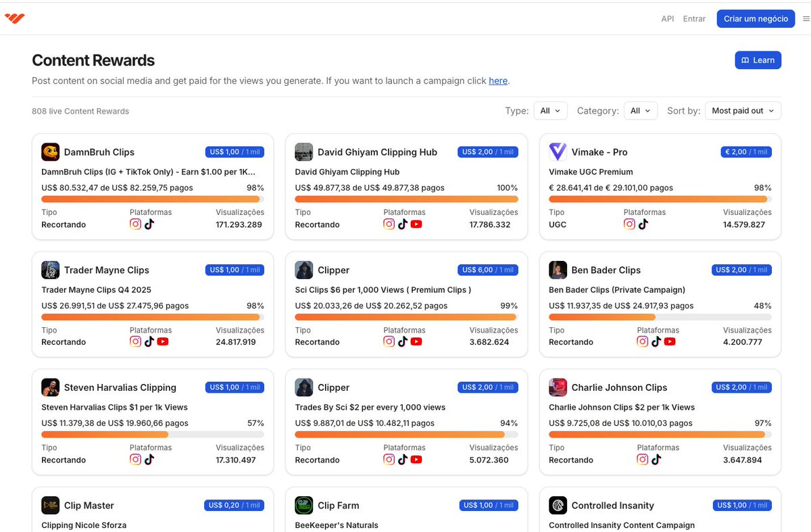Click TikTok icon on Steven Harvalias card
Screen dimensions: 811x532
click(149, 460)
